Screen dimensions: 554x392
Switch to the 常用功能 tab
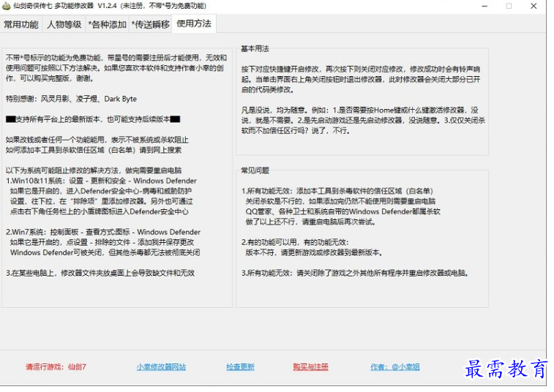tap(21, 24)
